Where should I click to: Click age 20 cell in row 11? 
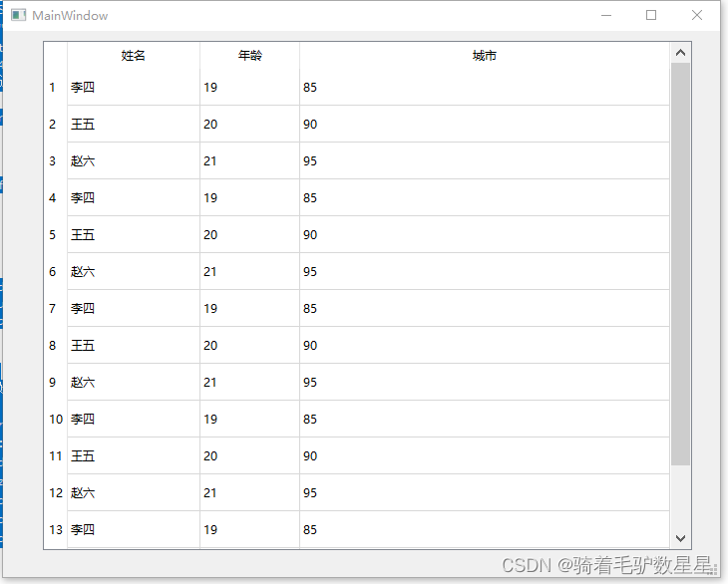point(249,456)
